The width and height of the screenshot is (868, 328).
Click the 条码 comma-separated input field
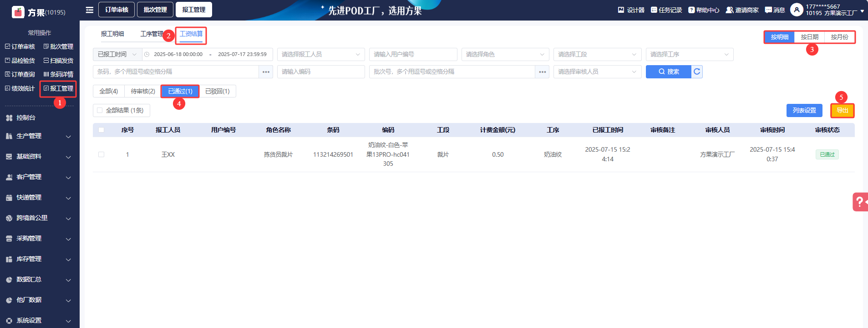[x=176, y=72]
